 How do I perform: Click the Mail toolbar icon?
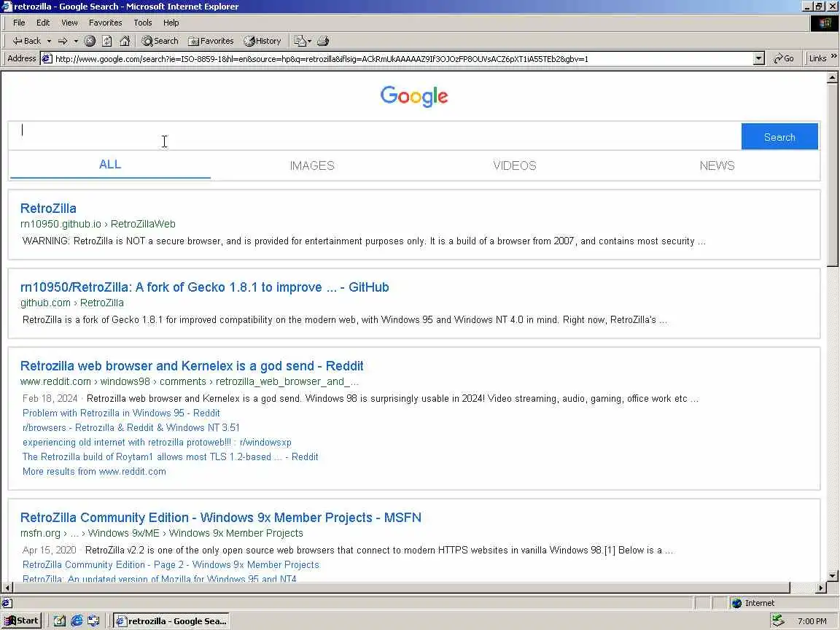point(300,41)
